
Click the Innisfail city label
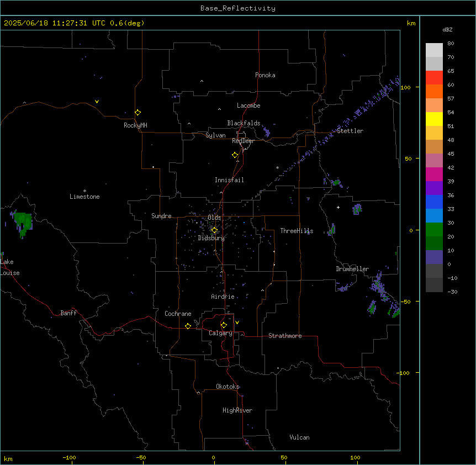229,180
